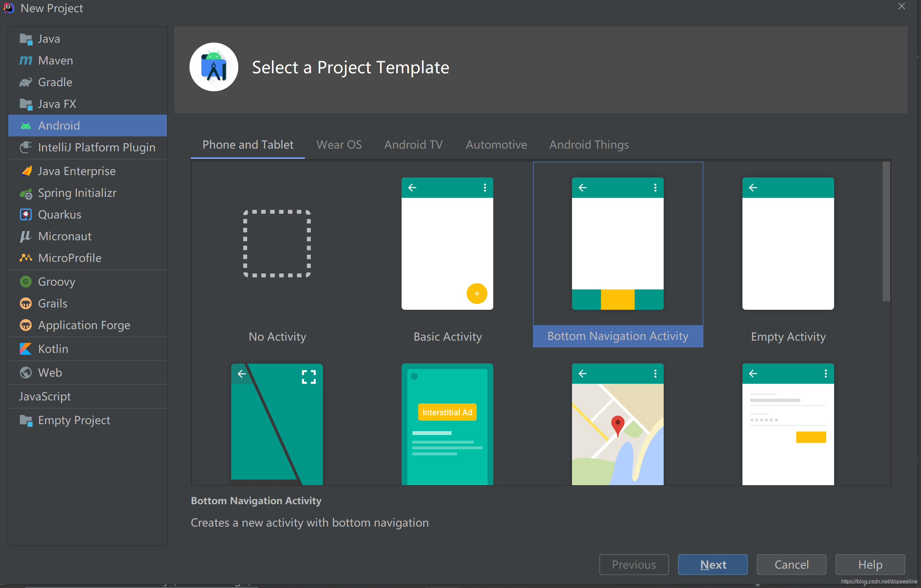
Task: Click the Web globe icon
Action: tap(25, 373)
